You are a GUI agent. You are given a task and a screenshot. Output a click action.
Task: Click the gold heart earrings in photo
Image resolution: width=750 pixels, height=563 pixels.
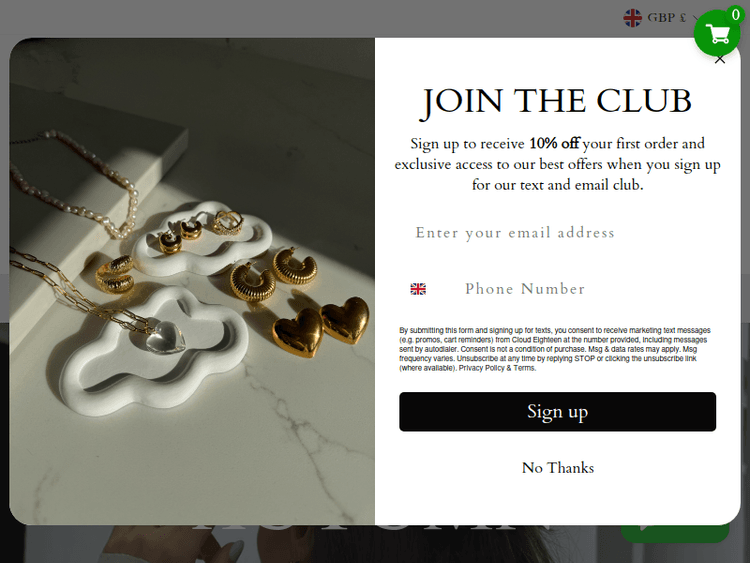tap(321, 326)
